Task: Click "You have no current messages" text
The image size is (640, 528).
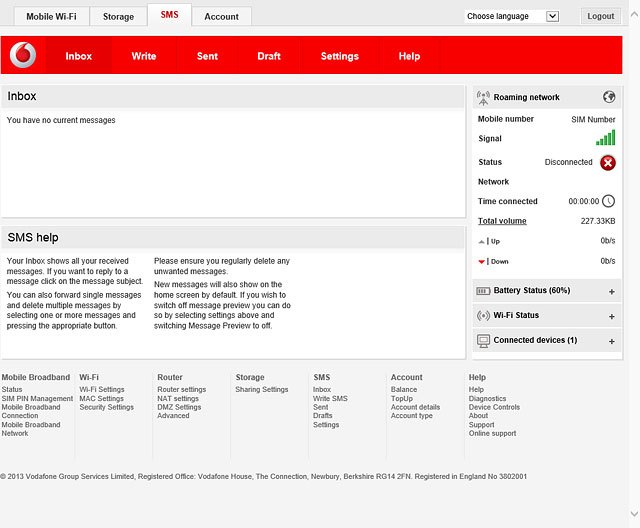Action: click(61, 120)
